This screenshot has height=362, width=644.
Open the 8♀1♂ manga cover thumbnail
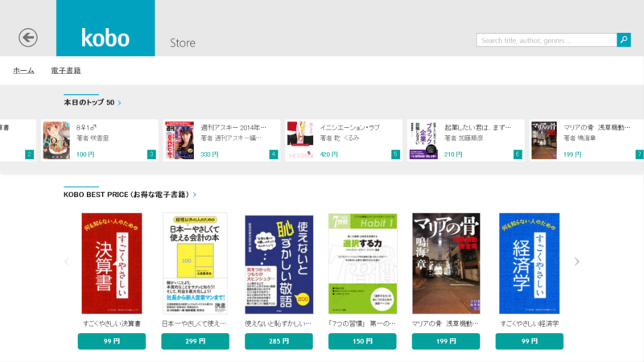56,140
